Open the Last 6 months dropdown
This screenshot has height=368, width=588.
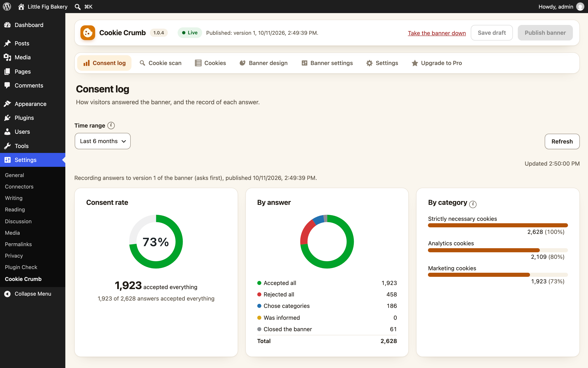click(102, 141)
